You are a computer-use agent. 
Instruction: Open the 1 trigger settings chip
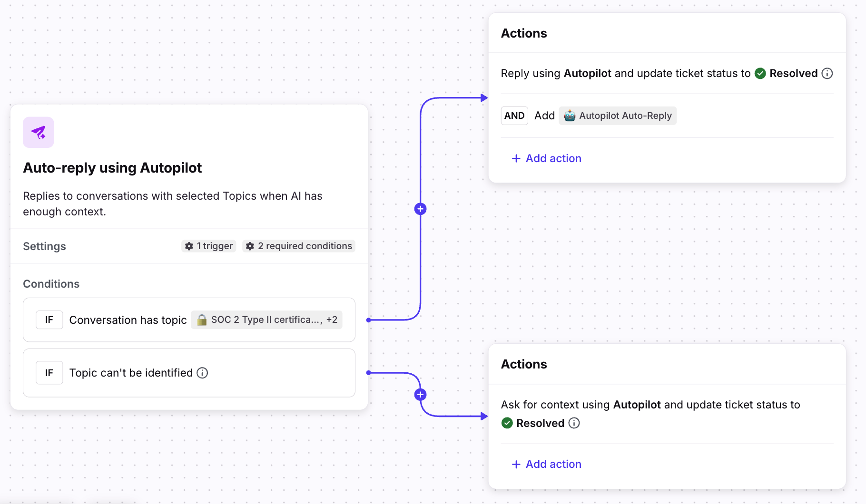click(209, 246)
